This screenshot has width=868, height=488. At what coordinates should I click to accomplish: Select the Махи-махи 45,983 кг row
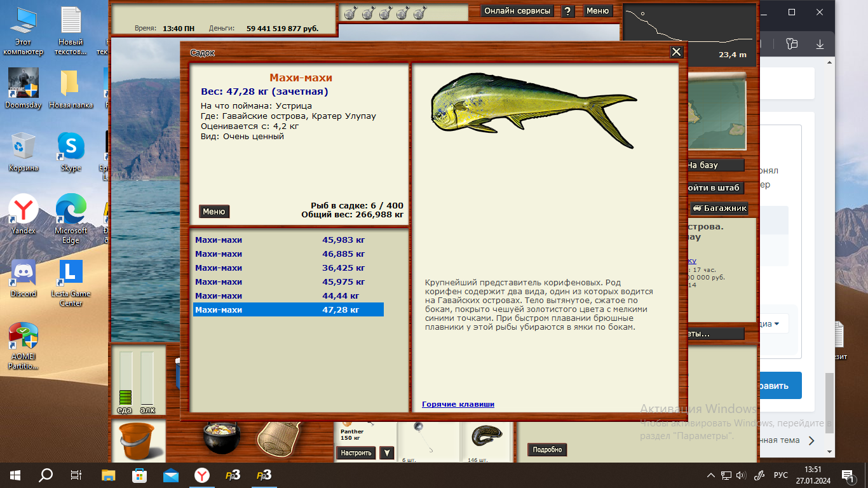tap(288, 240)
